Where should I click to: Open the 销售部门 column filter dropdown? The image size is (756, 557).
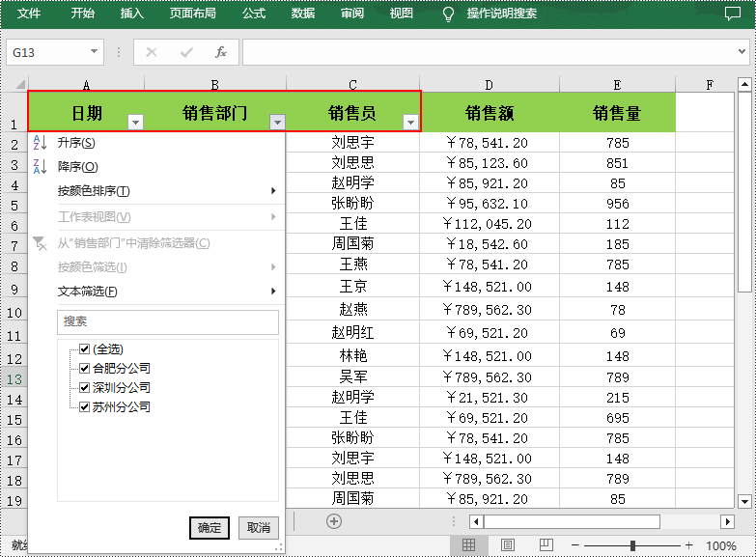(277, 123)
